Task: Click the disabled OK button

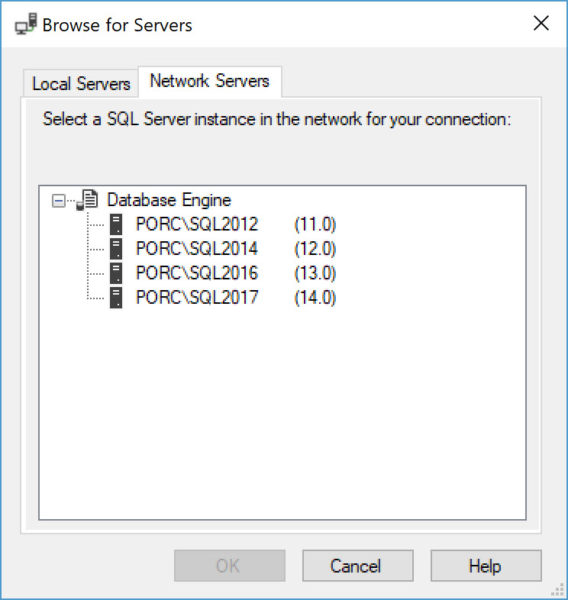Action: 230,566
